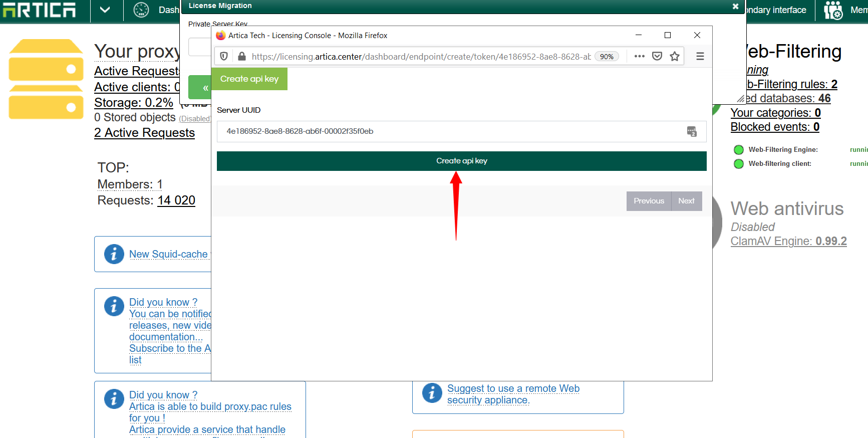
Task: Expand the chevron dropdown next to the Artica logo
Action: point(105,10)
